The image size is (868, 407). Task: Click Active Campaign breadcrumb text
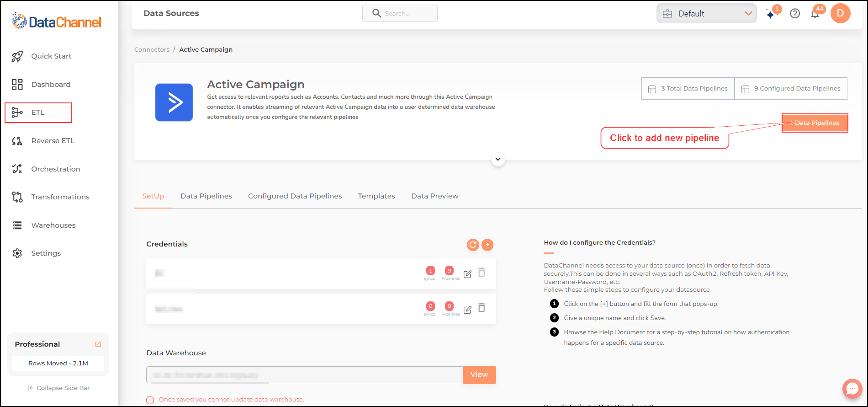pos(206,49)
